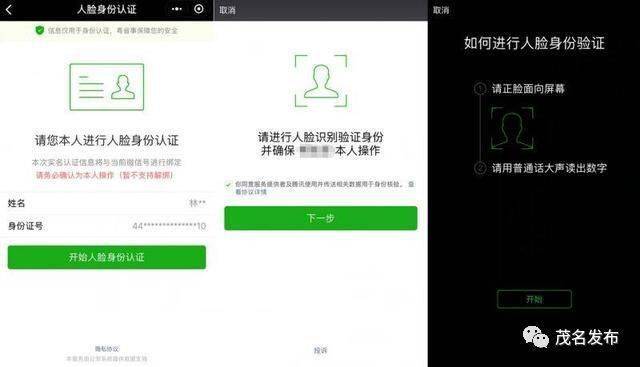Click step two 请用普通话大声读出数字
The width and height of the screenshot is (640, 367).
click(x=549, y=168)
